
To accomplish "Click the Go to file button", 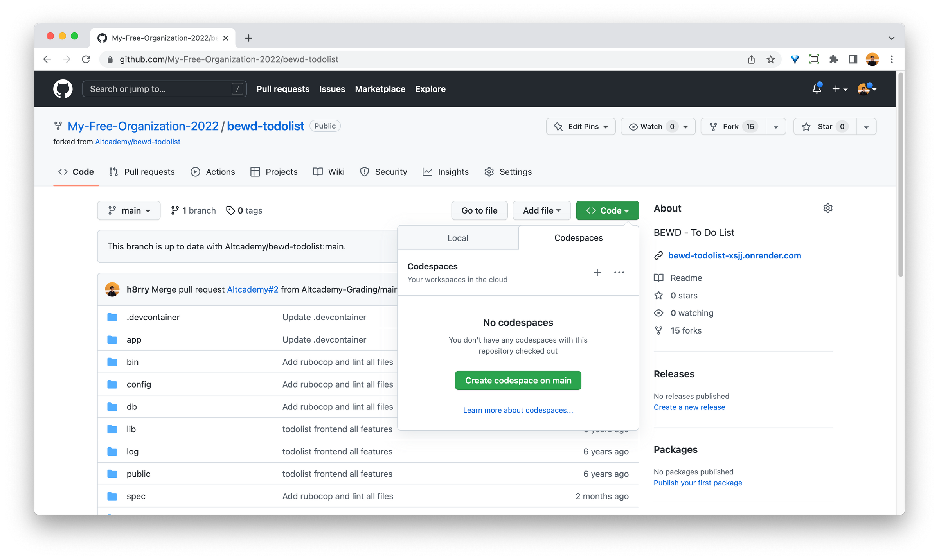I will [x=479, y=210].
